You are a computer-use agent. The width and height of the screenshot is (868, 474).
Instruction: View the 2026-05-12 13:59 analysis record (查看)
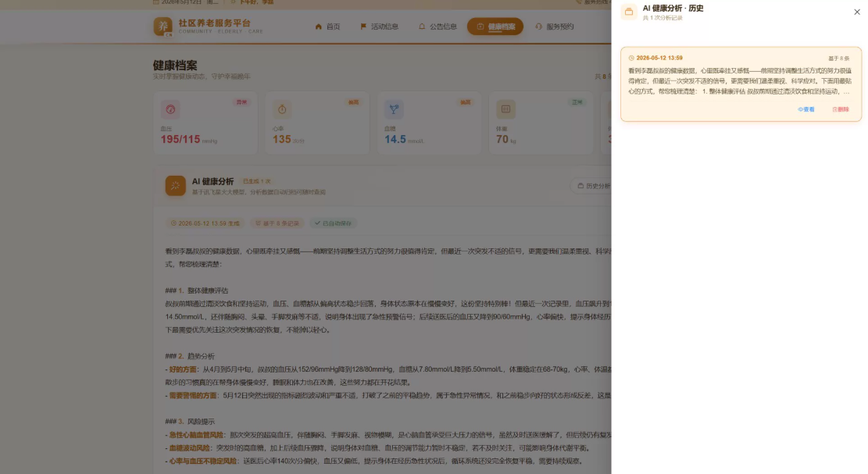[806, 109]
